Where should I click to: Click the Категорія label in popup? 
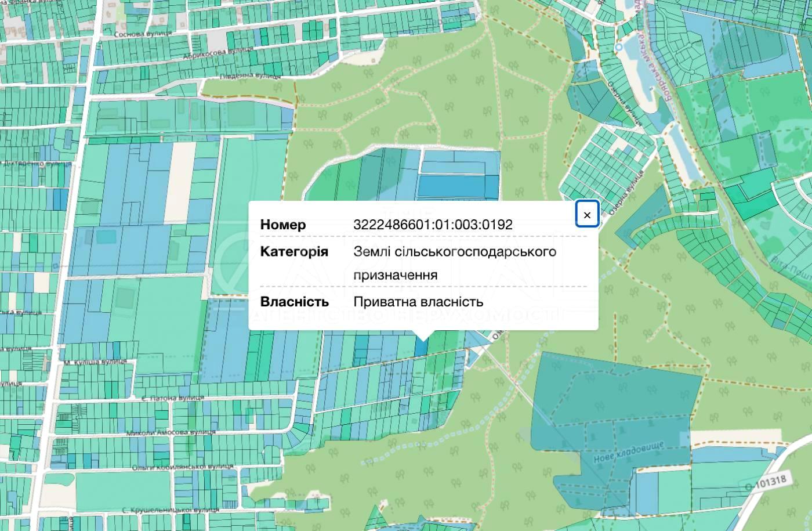(x=294, y=252)
